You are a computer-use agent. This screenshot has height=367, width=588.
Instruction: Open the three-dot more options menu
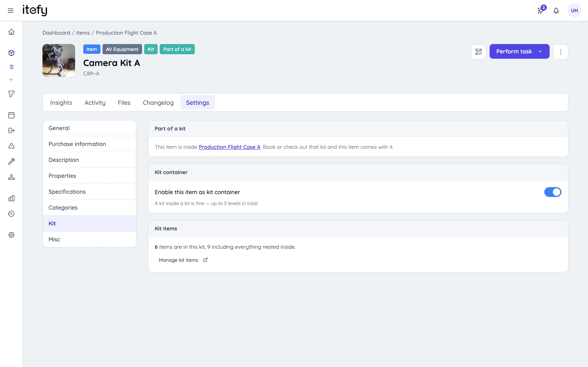click(560, 51)
